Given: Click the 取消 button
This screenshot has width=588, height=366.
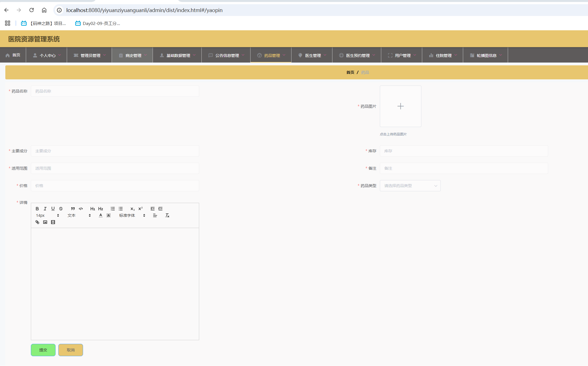Looking at the screenshot, I should pos(71,350).
